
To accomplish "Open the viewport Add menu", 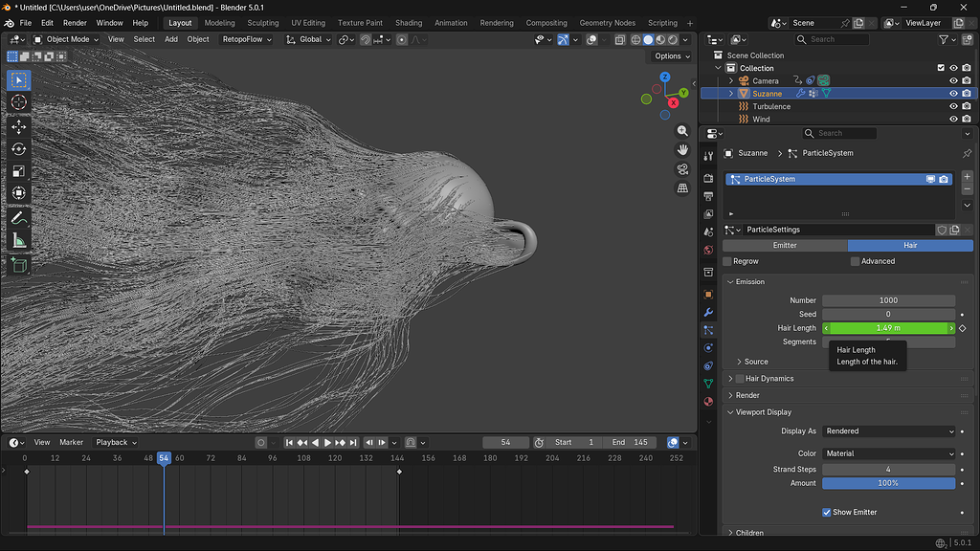I will 171,39.
